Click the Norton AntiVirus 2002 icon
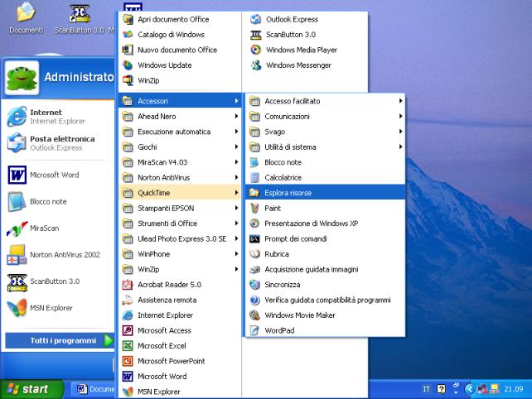 [x=17, y=255]
